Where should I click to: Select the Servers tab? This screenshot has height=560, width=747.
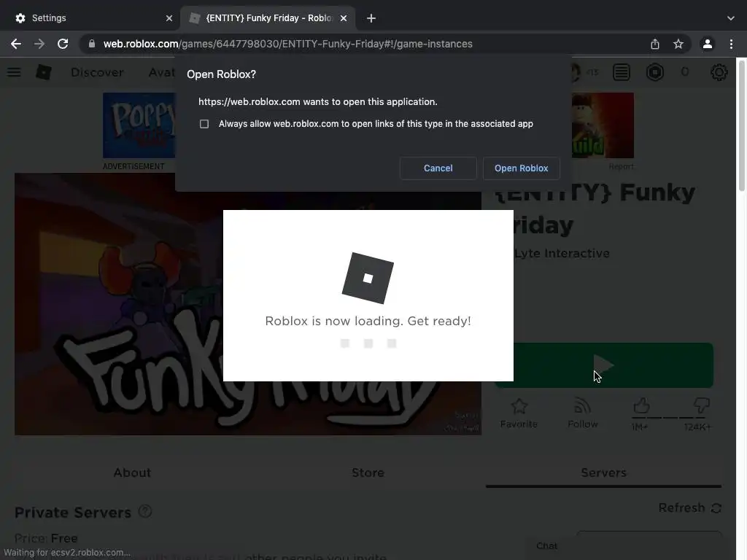tap(603, 472)
